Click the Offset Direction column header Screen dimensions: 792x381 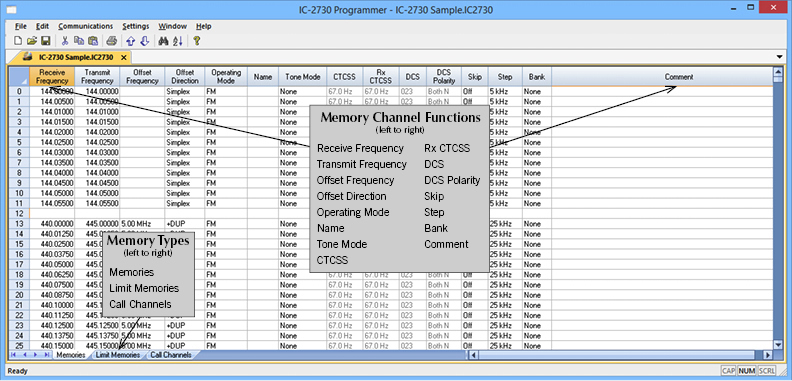coord(184,77)
